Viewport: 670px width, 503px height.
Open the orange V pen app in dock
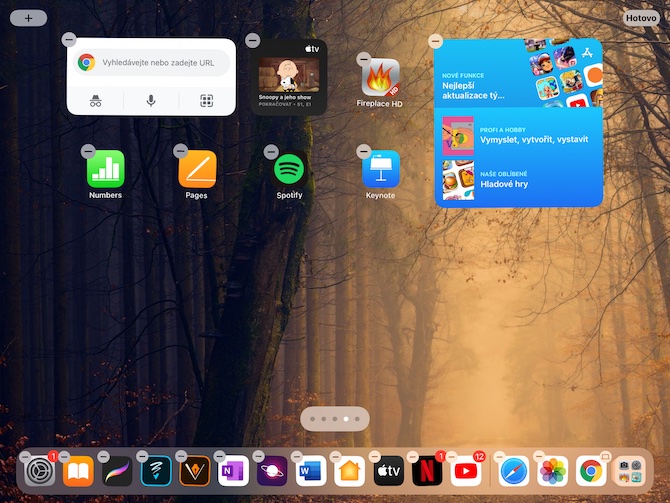click(x=195, y=471)
